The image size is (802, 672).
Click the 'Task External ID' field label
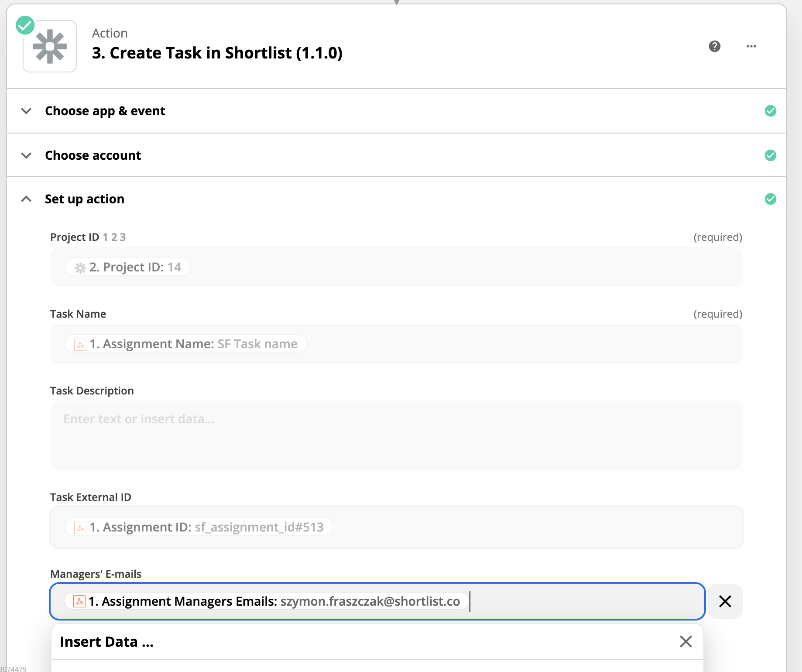click(91, 497)
